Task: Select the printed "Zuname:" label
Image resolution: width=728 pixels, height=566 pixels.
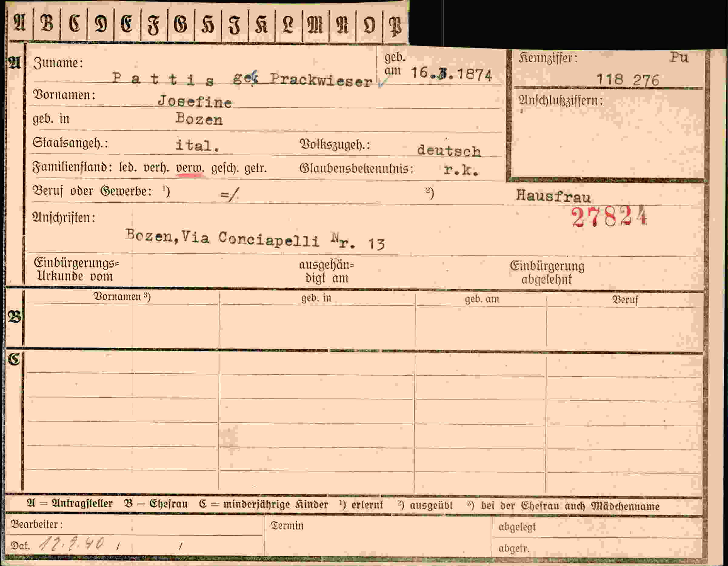Action: 58,63
